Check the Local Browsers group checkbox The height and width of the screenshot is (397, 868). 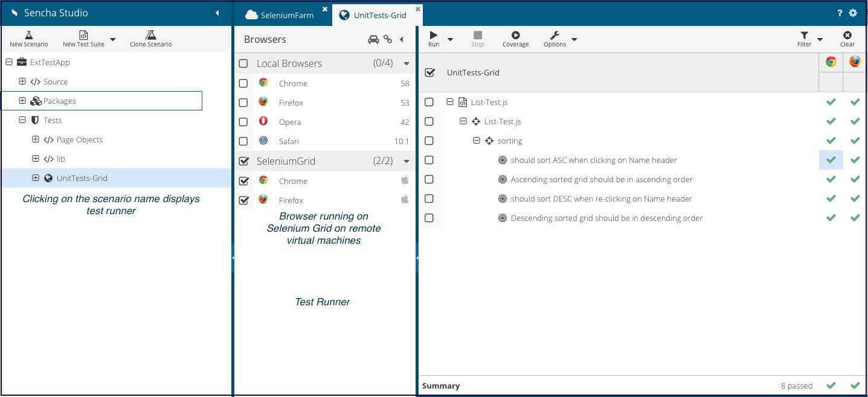(x=243, y=63)
